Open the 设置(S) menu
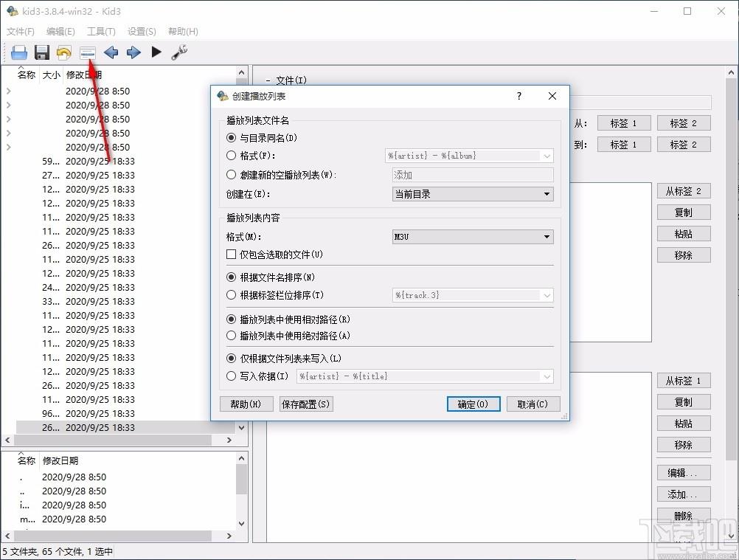The width and height of the screenshot is (739, 560). 142,32
